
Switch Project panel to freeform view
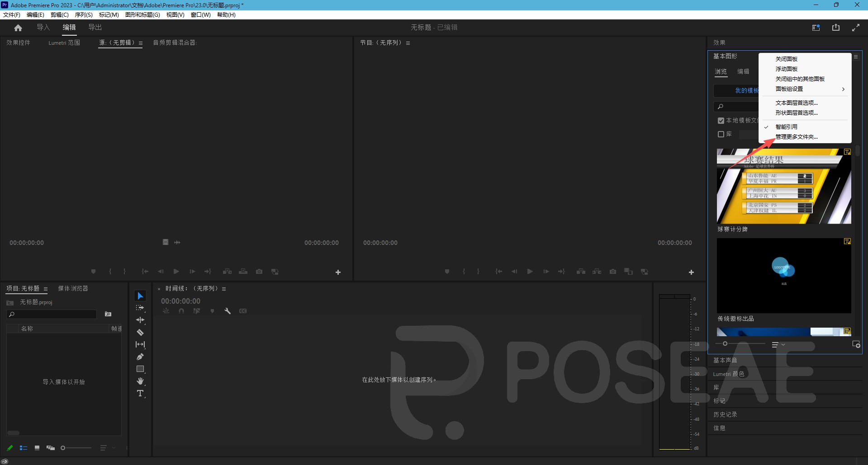(51, 448)
